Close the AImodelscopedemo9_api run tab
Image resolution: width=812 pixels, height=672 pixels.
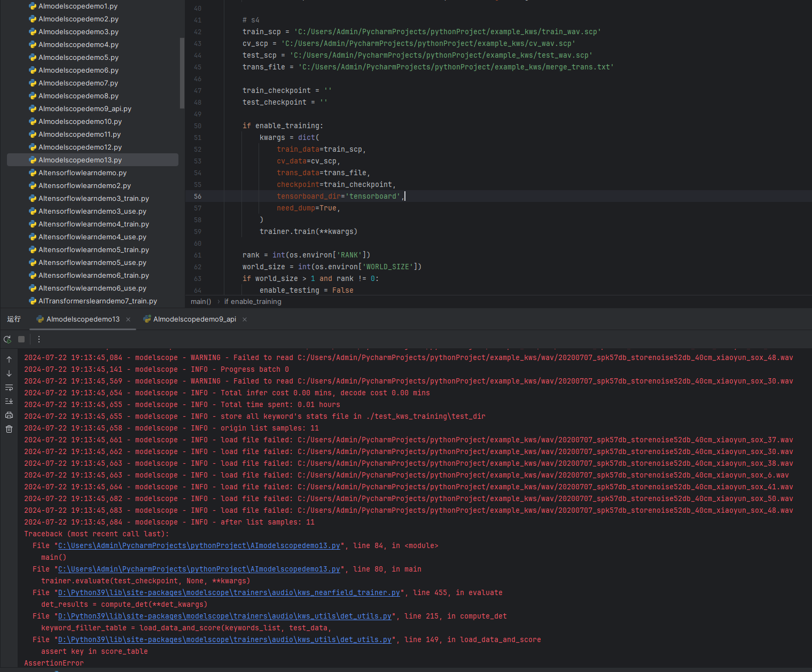tap(245, 319)
